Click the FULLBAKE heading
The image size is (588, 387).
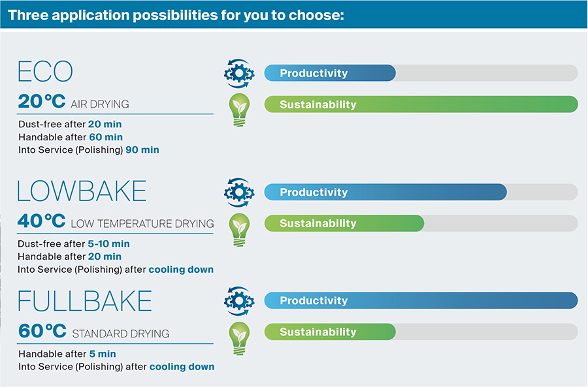pos(85,301)
